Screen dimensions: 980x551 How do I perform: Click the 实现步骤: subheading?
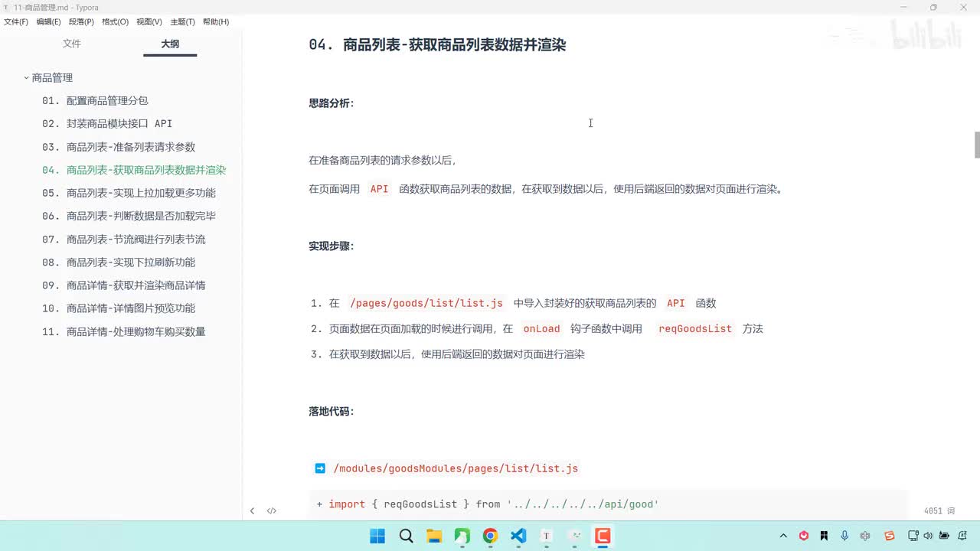332,246
